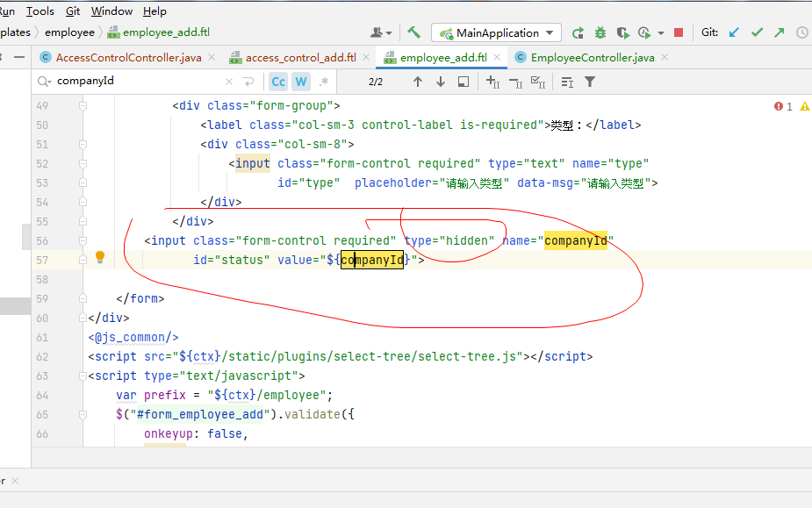Switch to EmployeeController.java tab

[593, 58]
